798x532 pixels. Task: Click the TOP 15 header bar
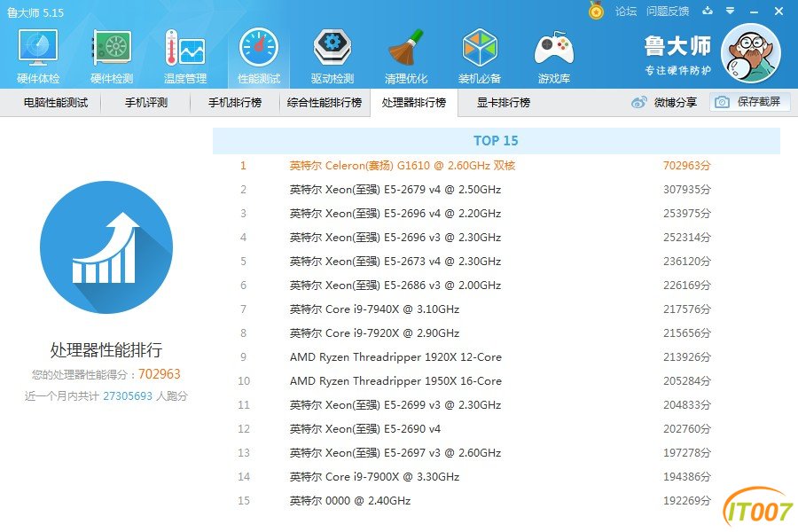click(x=497, y=140)
